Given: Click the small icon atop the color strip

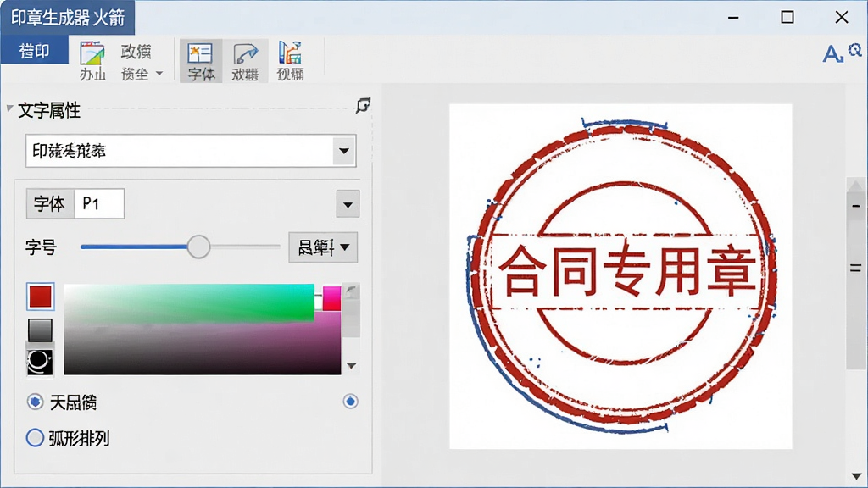Looking at the screenshot, I should (x=351, y=291).
